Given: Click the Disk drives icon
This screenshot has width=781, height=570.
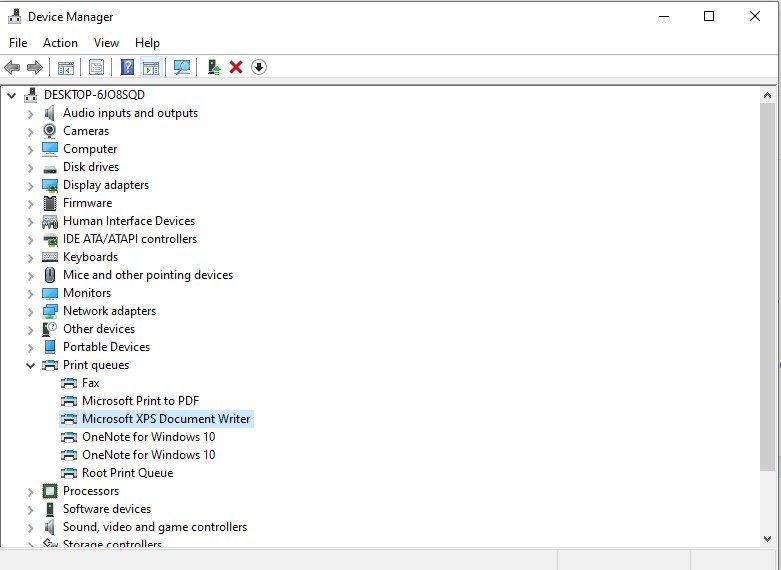Looking at the screenshot, I should pyautogui.click(x=49, y=169).
